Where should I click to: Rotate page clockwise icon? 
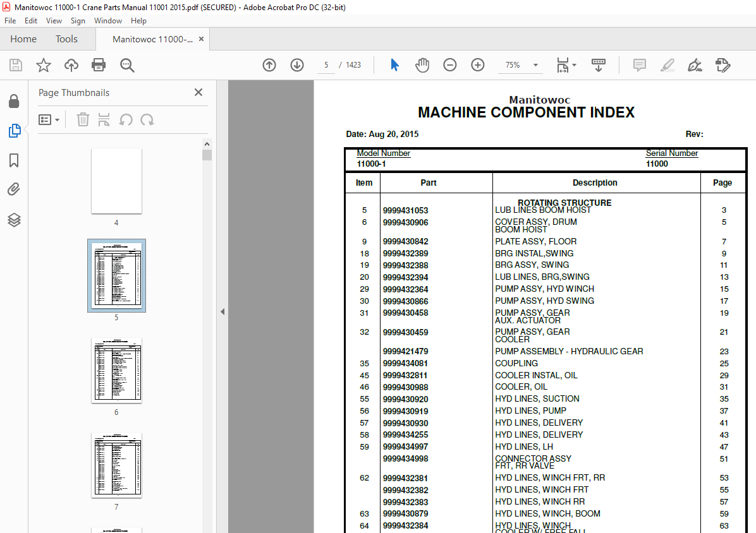pos(147,119)
